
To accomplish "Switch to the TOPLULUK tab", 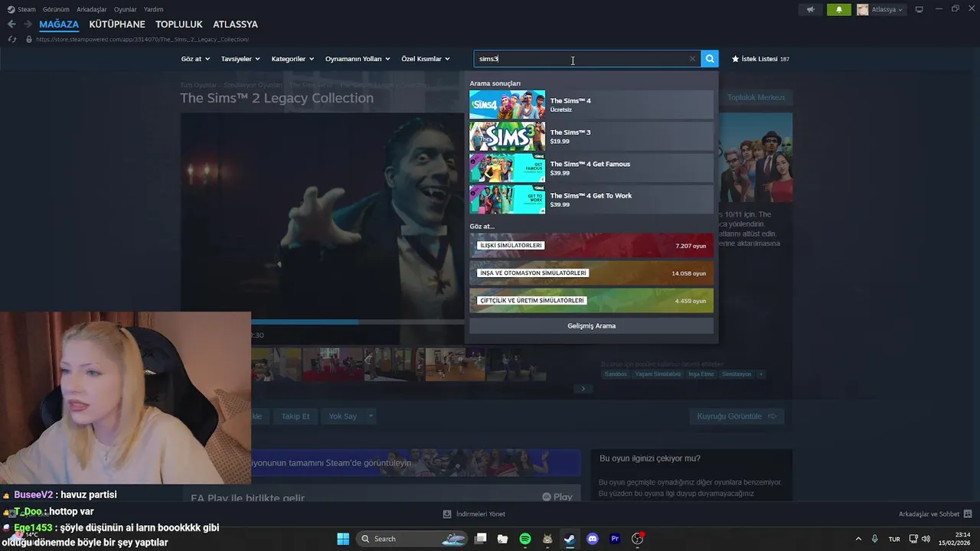I will (x=179, y=24).
